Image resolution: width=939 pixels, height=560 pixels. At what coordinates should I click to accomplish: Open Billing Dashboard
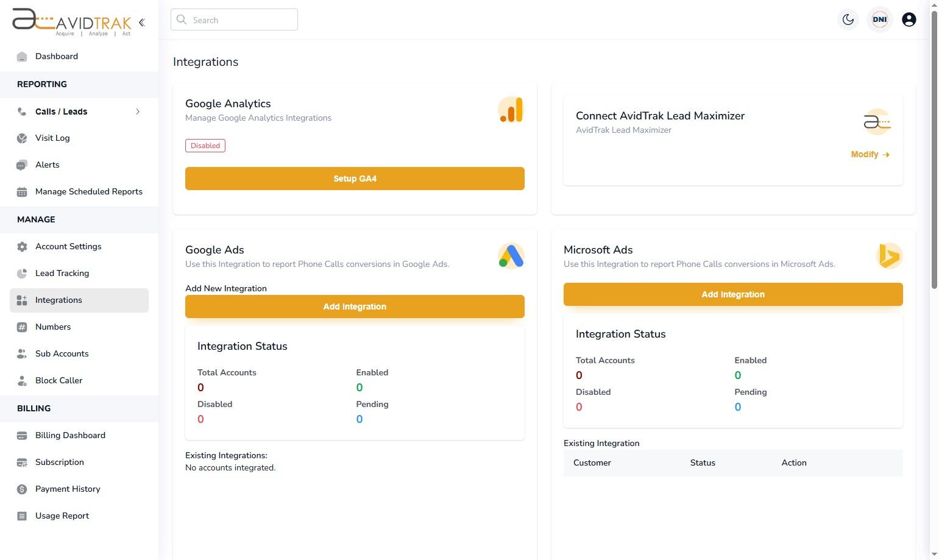70,436
